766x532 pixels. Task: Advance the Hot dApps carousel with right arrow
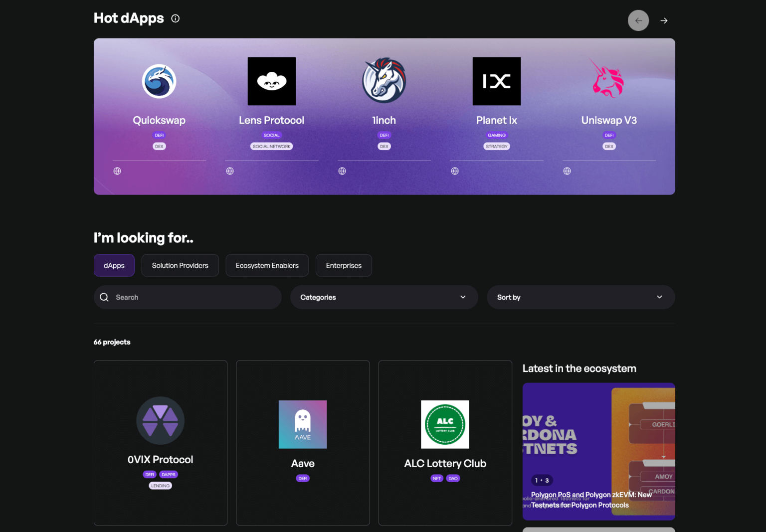(664, 20)
